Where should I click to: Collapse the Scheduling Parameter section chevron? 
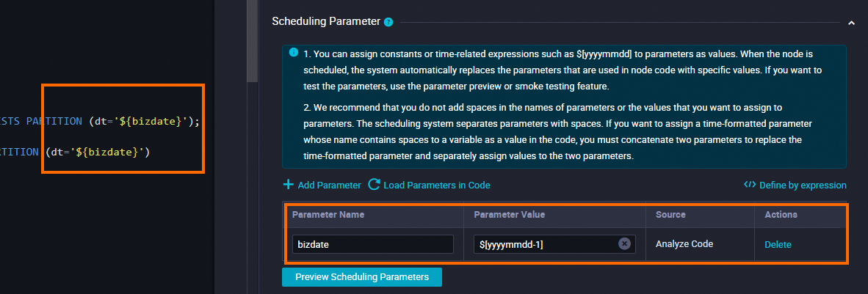[851, 23]
